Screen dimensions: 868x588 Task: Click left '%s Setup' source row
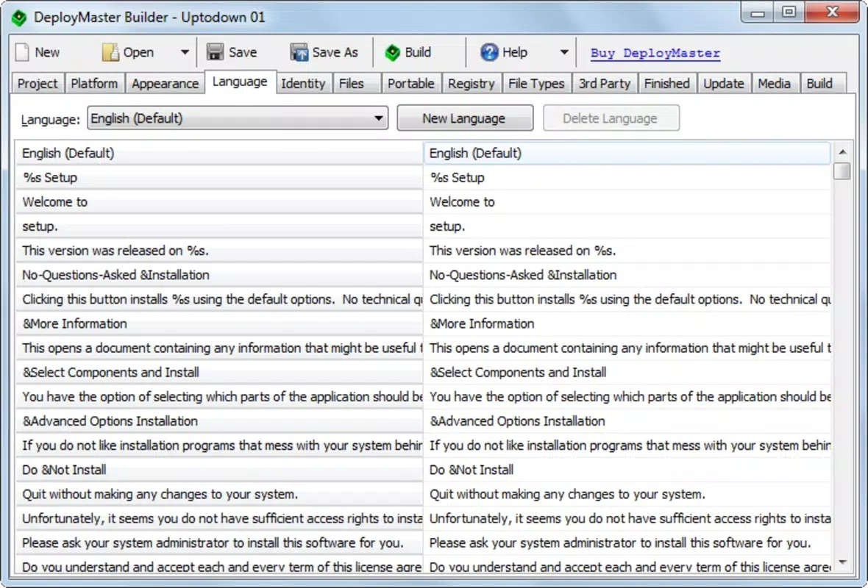(219, 178)
